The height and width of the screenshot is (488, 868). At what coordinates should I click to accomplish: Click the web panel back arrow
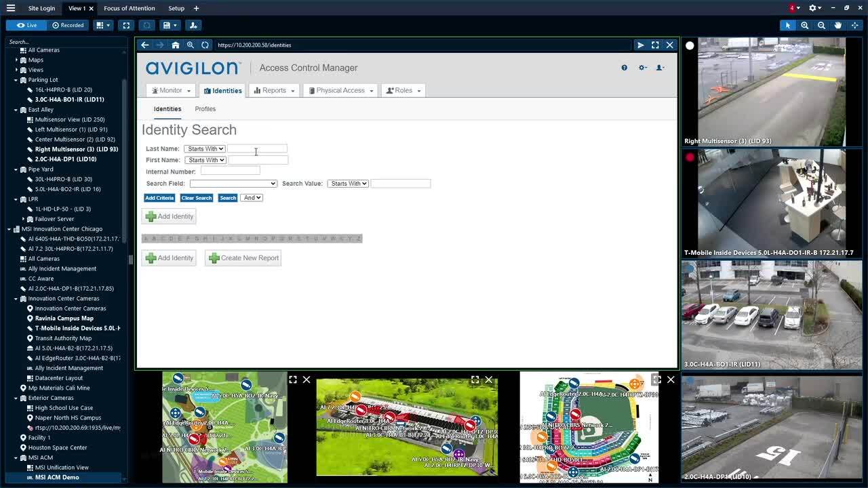pyautogui.click(x=145, y=45)
